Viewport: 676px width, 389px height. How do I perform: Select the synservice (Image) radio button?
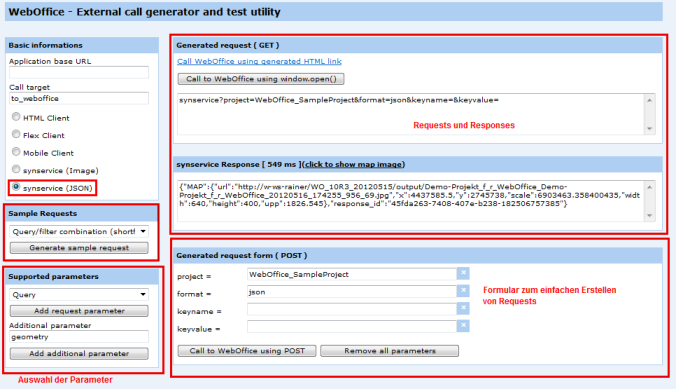(x=16, y=169)
